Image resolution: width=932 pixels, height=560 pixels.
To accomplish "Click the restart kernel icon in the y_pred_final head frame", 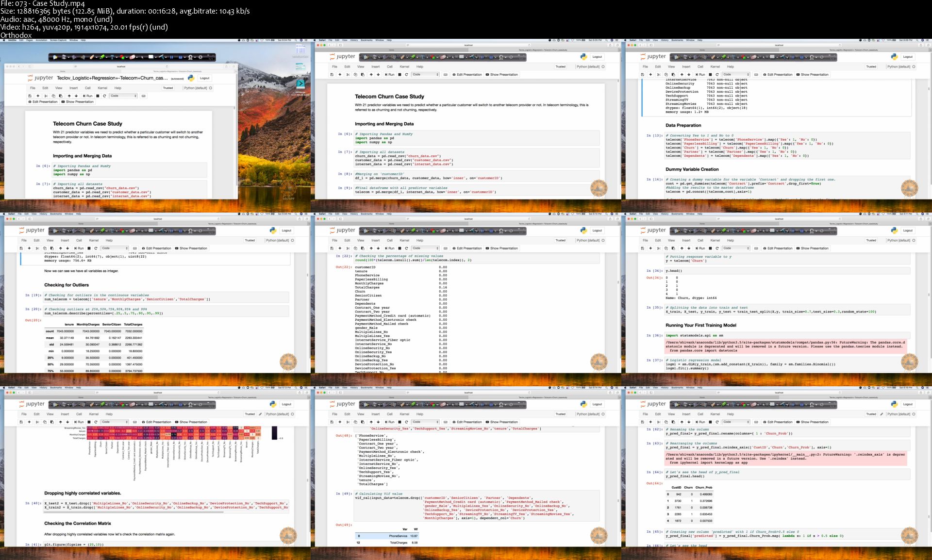I will coord(717,422).
